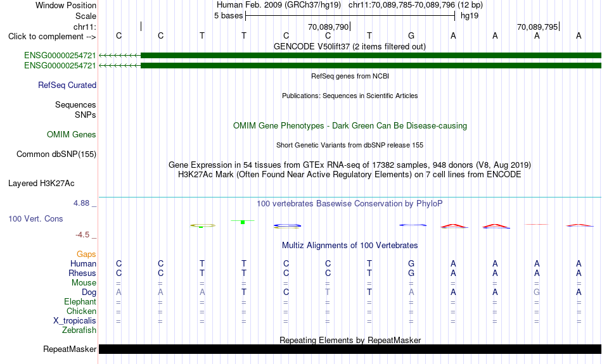Select the Rhesus species label
Viewport: 602px width, 364px height.
[x=82, y=273]
